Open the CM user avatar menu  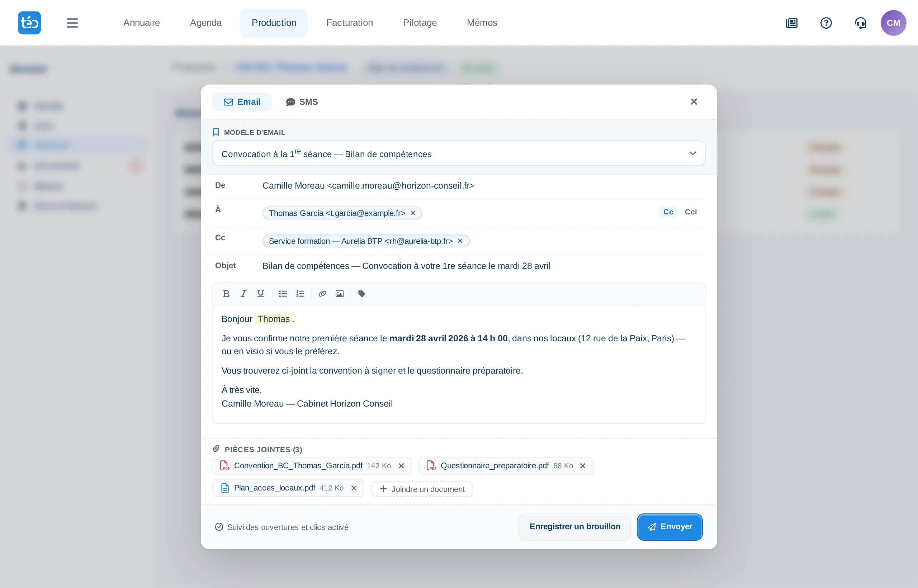click(893, 23)
